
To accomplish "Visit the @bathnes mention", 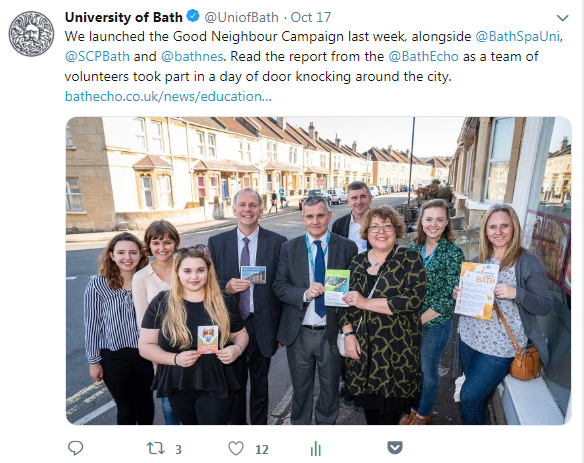I will point(192,57).
